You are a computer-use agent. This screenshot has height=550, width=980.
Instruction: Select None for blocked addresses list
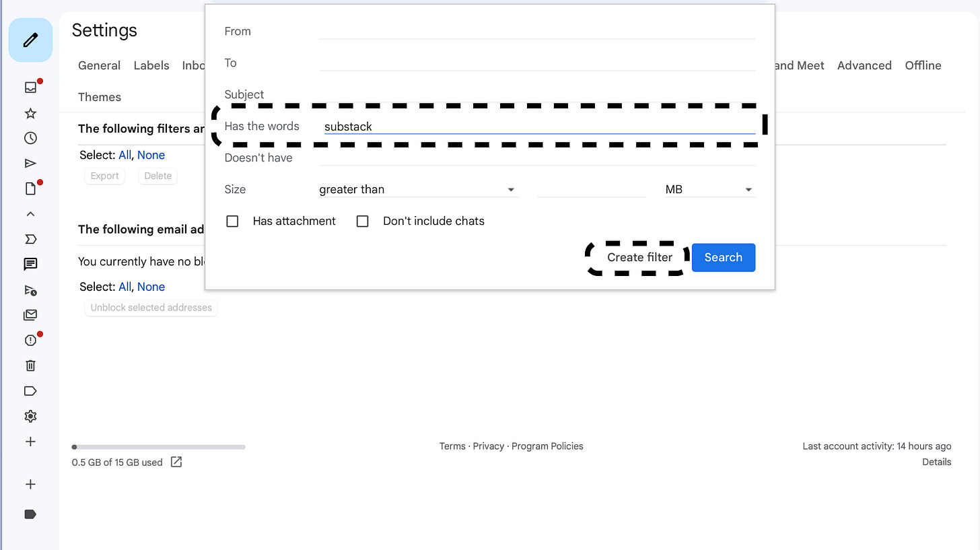click(x=151, y=287)
